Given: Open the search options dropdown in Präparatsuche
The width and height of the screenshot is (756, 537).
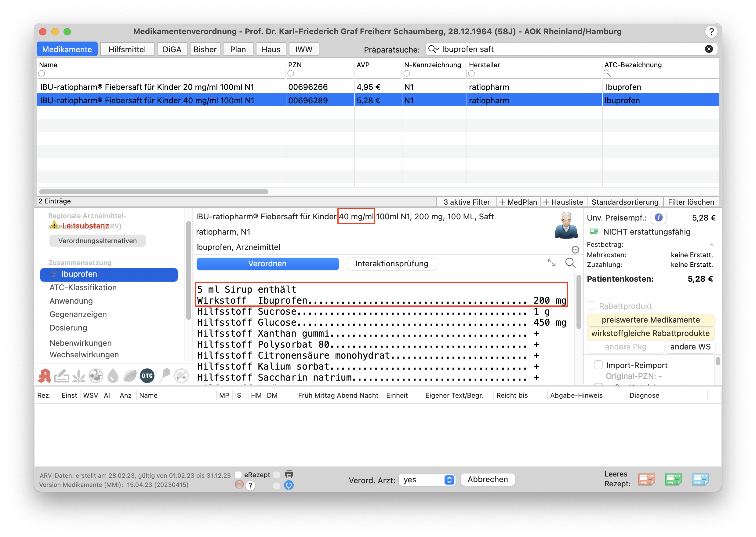Looking at the screenshot, I should coord(433,49).
